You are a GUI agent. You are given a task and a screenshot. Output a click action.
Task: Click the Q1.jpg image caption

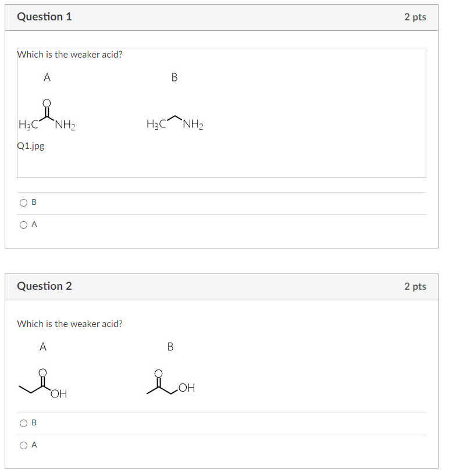[31, 146]
